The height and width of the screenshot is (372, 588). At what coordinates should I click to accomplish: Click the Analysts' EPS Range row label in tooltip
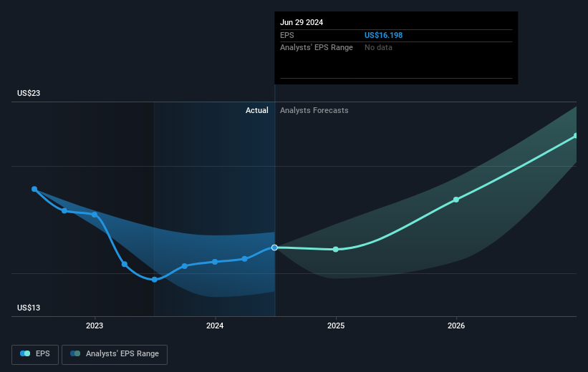[317, 48]
